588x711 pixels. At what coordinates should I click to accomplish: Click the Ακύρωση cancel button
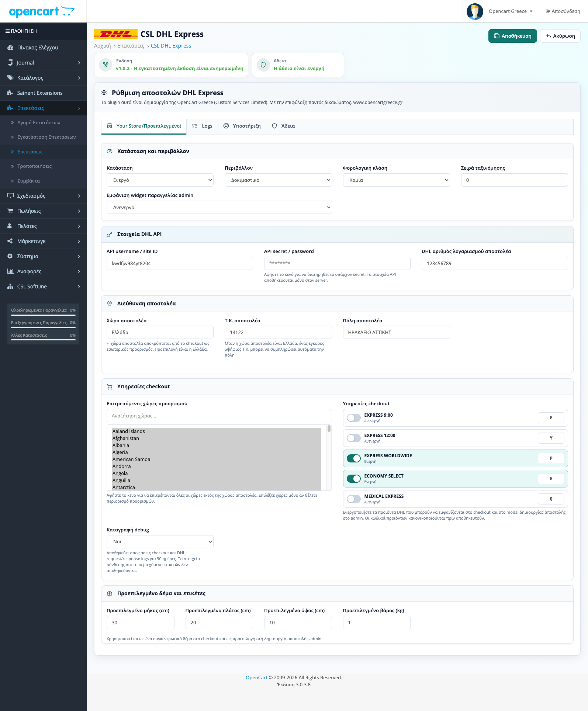tap(560, 36)
